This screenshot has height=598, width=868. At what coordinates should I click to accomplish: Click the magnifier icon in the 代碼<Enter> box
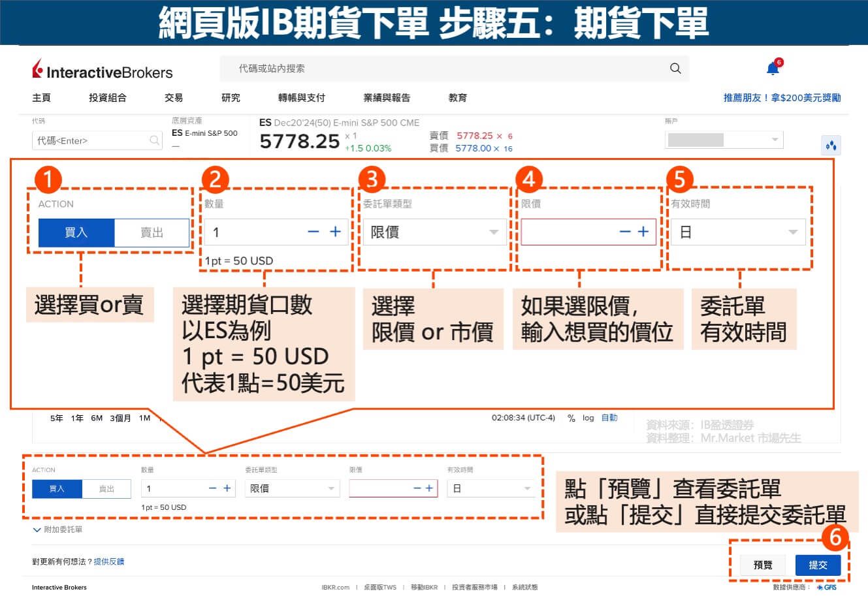pos(154,140)
